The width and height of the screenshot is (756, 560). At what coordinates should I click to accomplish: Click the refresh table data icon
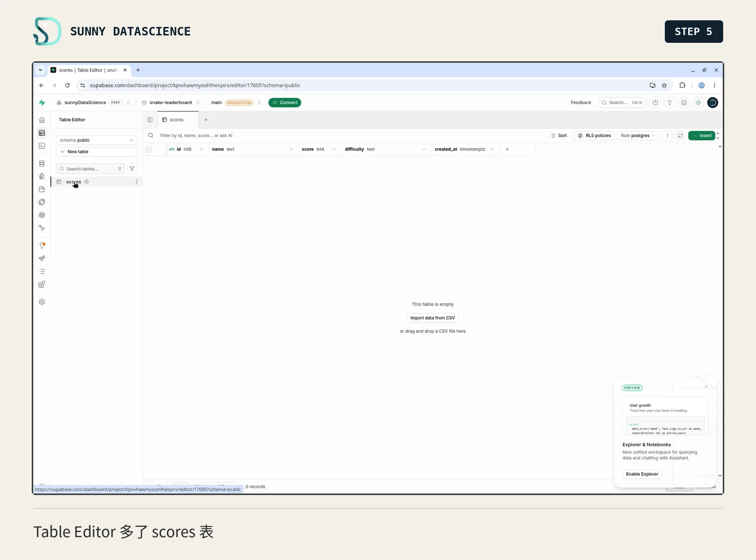[x=680, y=136]
